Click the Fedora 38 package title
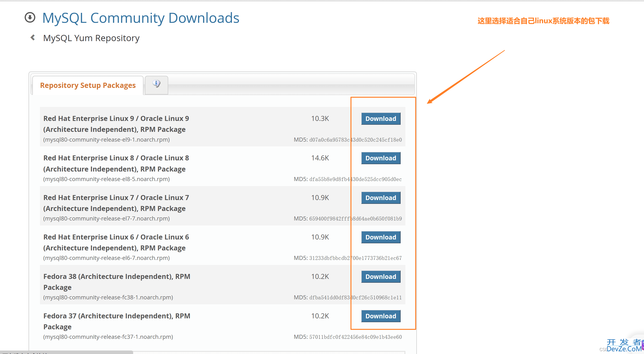 pyautogui.click(x=117, y=282)
